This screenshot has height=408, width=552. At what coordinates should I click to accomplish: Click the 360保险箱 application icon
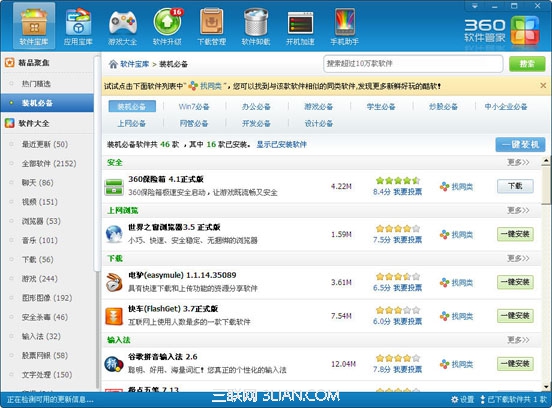[114, 187]
